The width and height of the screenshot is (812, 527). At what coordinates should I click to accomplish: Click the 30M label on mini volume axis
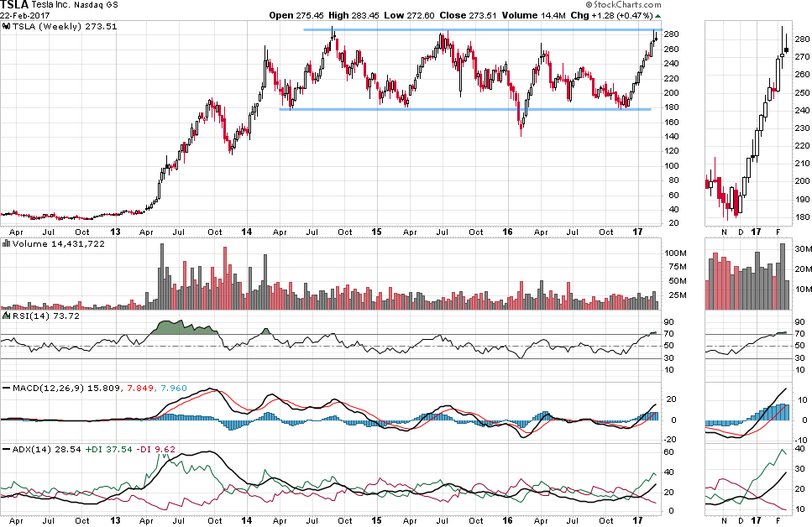pos(804,249)
